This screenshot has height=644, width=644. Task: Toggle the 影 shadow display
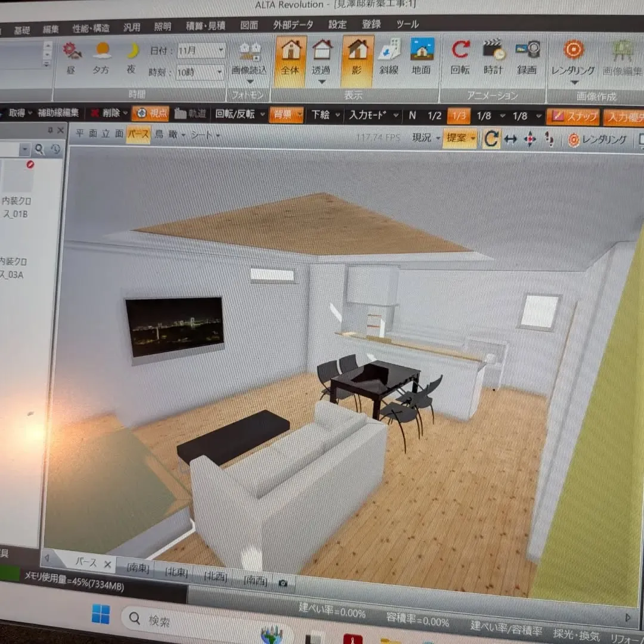click(357, 61)
